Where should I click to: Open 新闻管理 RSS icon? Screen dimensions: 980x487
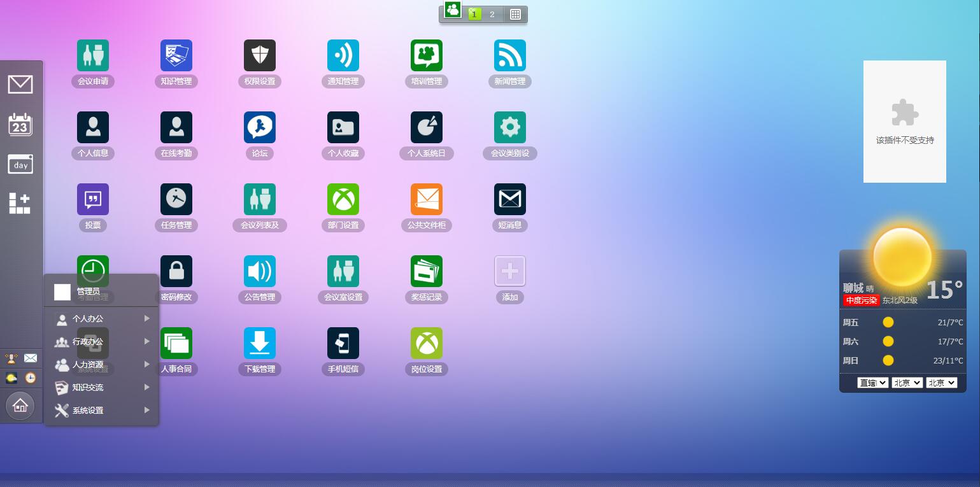[x=510, y=55]
